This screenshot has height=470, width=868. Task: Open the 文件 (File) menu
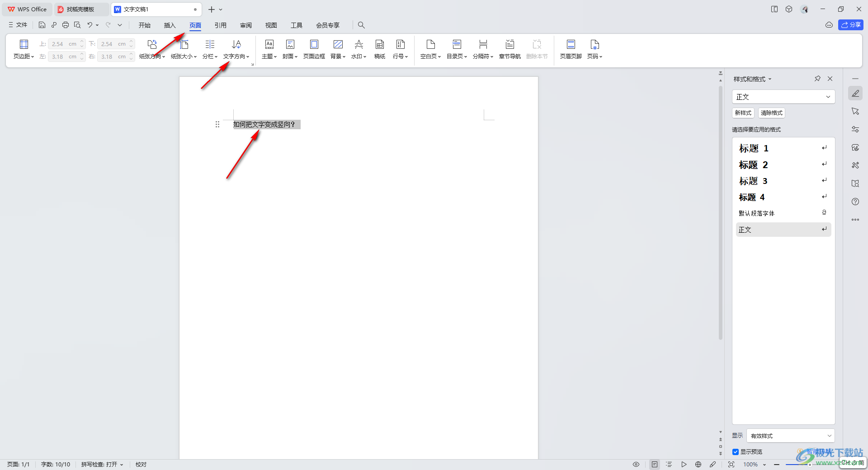[18, 25]
